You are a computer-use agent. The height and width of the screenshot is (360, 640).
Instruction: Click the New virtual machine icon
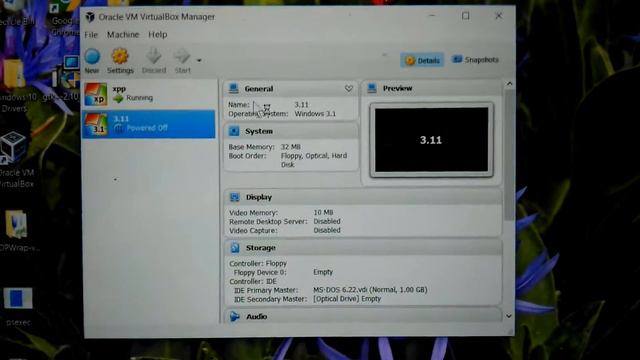92,56
